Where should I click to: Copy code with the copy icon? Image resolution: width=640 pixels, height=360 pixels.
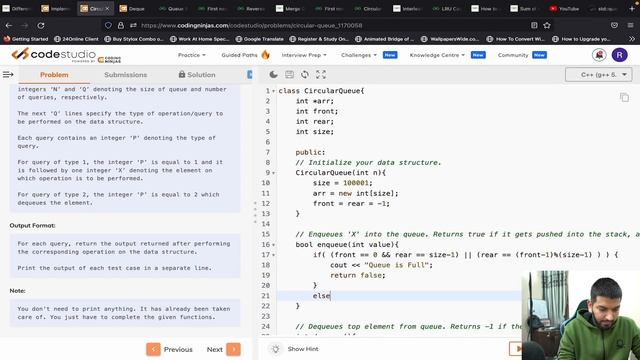(624, 97)
